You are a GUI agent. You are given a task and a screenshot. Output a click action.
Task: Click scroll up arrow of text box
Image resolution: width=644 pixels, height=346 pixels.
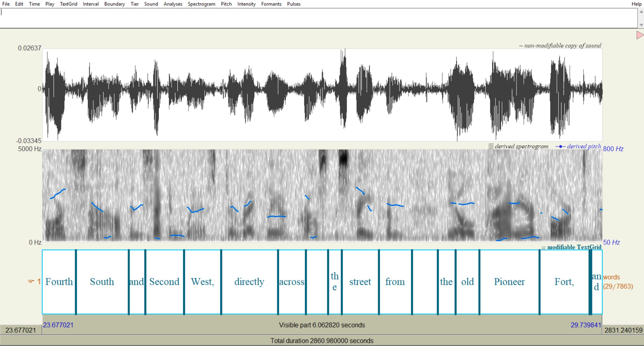641,12
